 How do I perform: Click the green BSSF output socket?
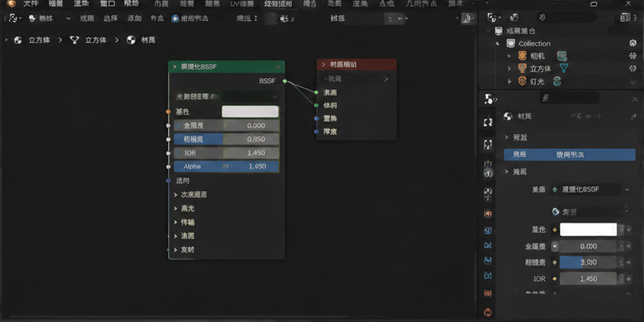tap(285, 82)
